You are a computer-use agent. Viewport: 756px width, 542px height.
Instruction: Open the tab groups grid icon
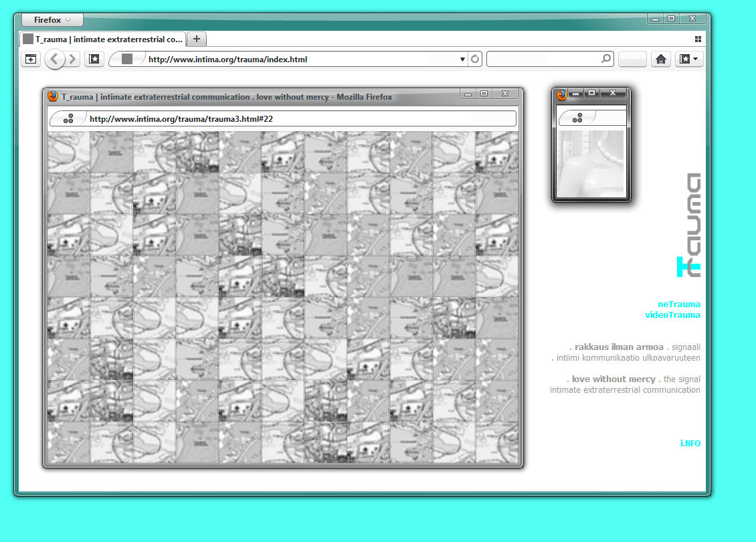coord(698,39)
